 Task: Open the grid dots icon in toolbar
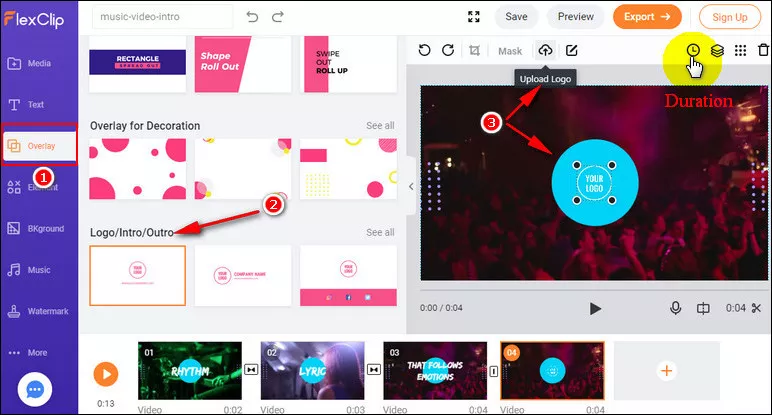740,50
